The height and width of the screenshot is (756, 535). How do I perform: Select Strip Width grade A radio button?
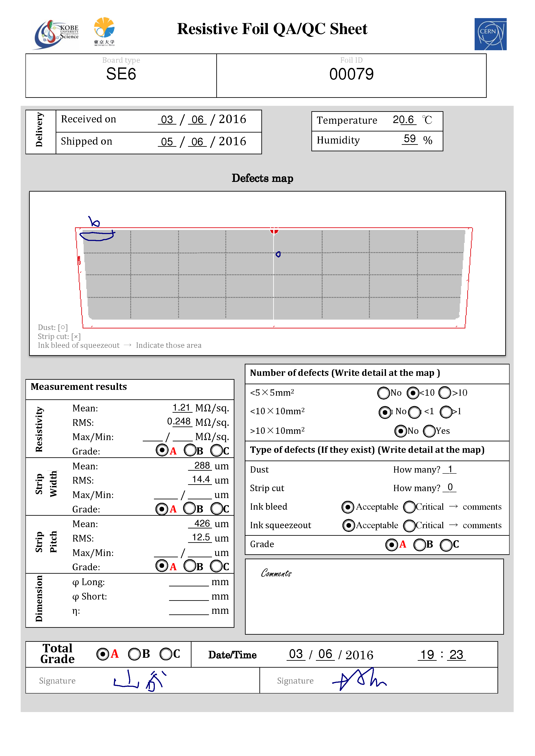[x=162, y=509]
